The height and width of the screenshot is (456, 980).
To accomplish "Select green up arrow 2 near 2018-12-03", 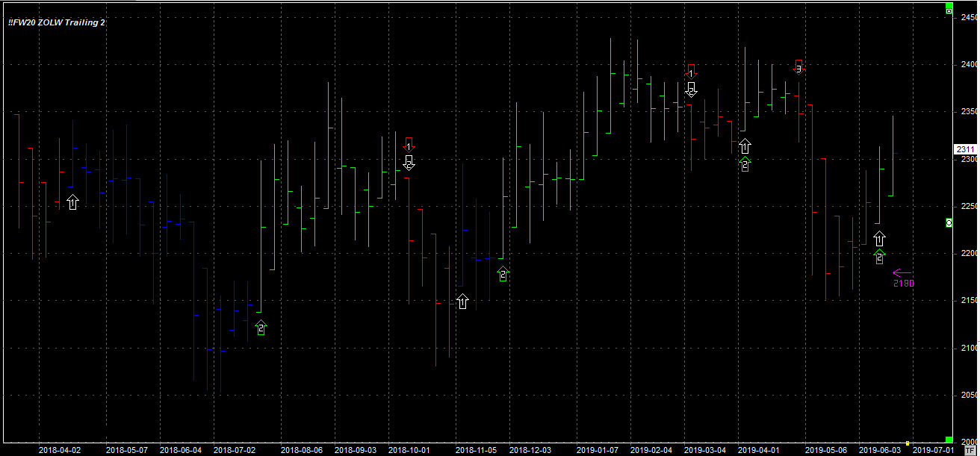I will [x=503, y=274].
